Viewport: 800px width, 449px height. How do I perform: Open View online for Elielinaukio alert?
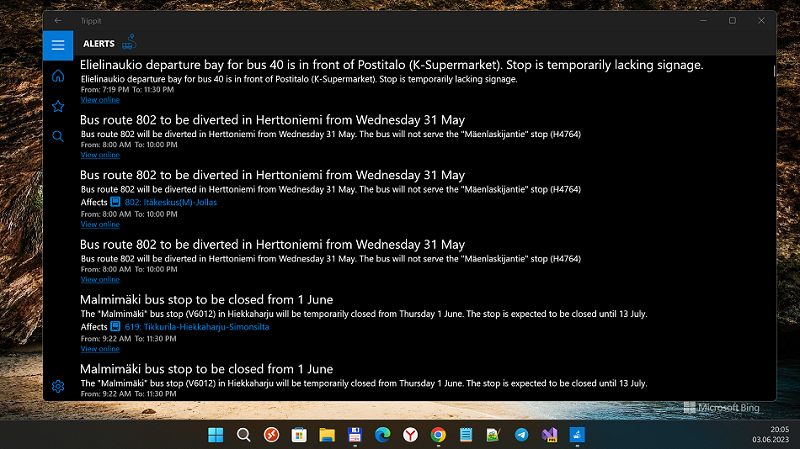[100, 99]
